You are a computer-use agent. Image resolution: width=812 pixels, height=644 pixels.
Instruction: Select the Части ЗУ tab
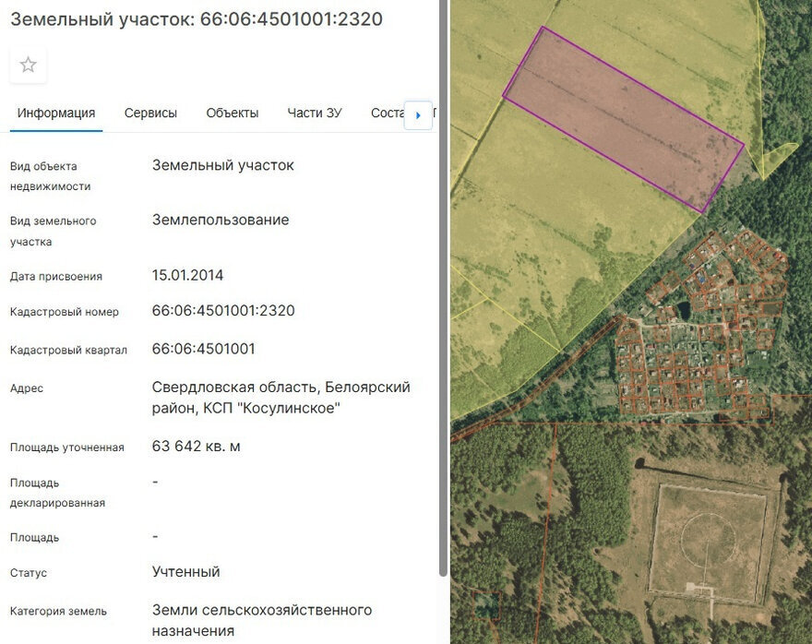(x=315, y=113)
